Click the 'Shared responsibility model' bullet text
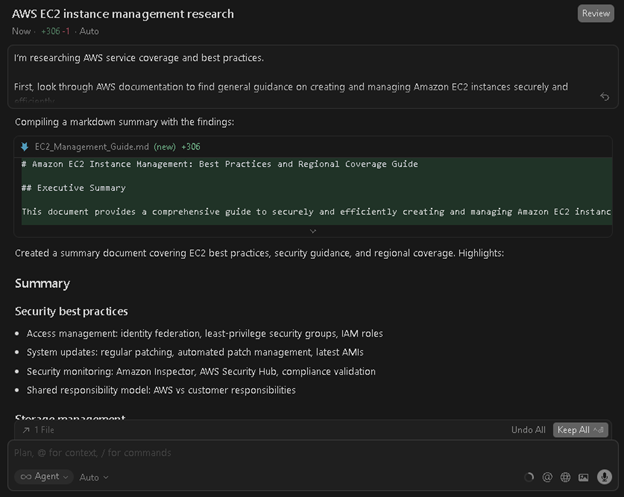 [x=161, y=390]
